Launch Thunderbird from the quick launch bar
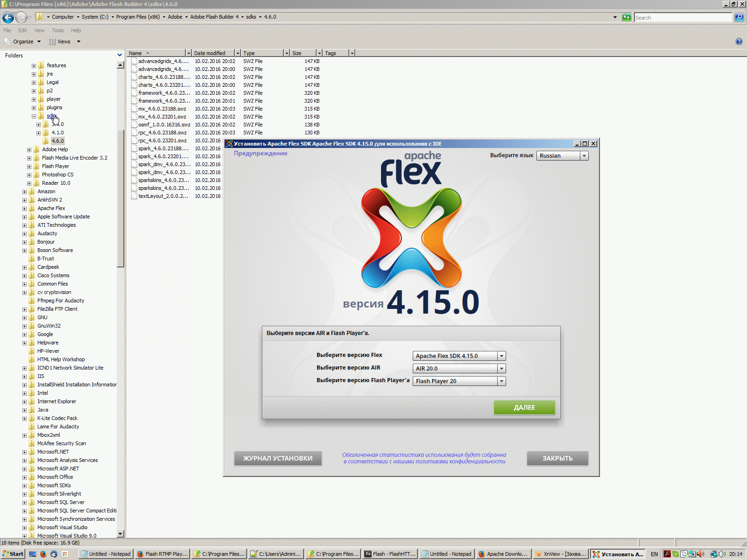747x560 pixels. [54, 554]
